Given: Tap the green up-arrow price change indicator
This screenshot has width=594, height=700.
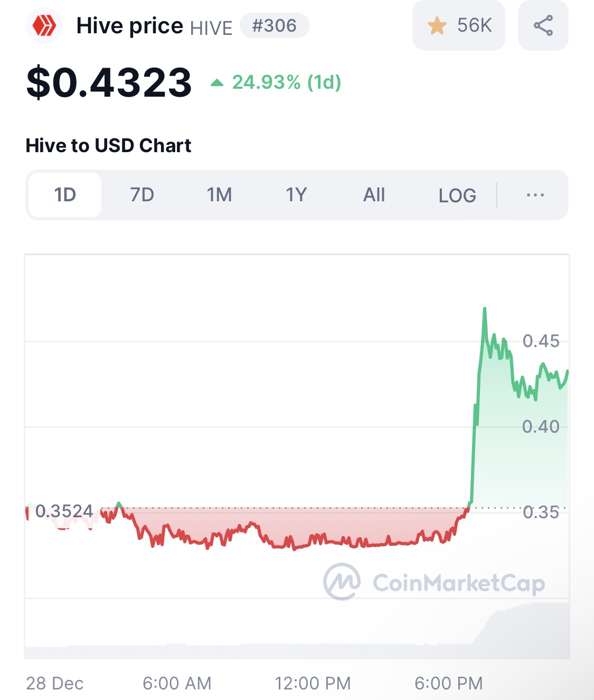Looking at the screenshot, I should tap(217, 83).
